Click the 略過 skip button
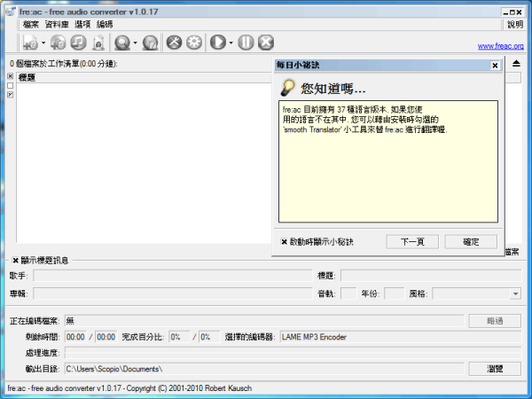 coord(495,321)
